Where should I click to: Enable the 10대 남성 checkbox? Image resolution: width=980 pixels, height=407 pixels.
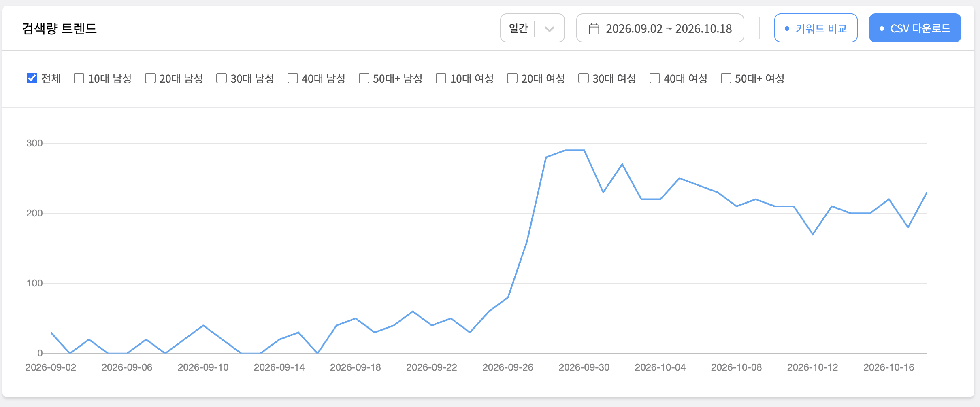[x=79, y=78]
